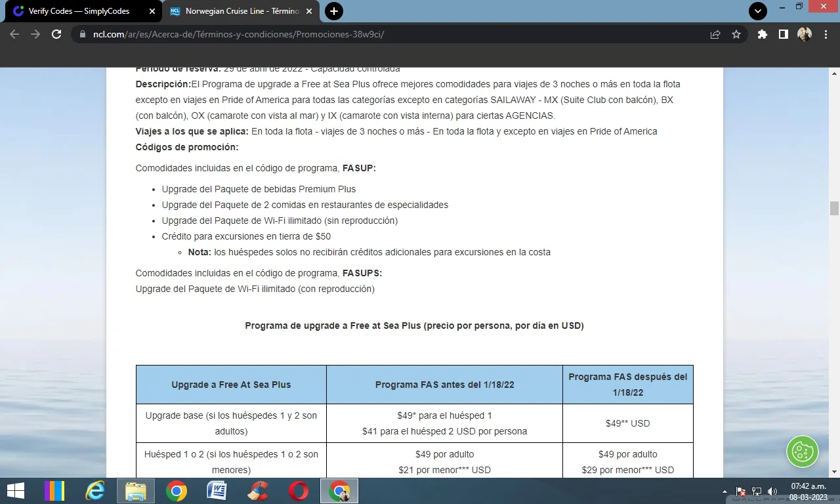Reload the current page
Screen dimensions: 840x504
click(56, 34)
